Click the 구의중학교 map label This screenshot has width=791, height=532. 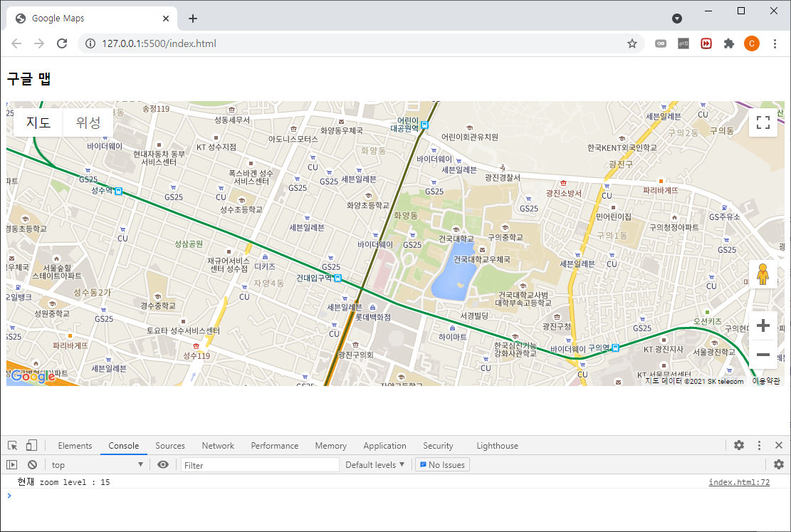(505, 237)
